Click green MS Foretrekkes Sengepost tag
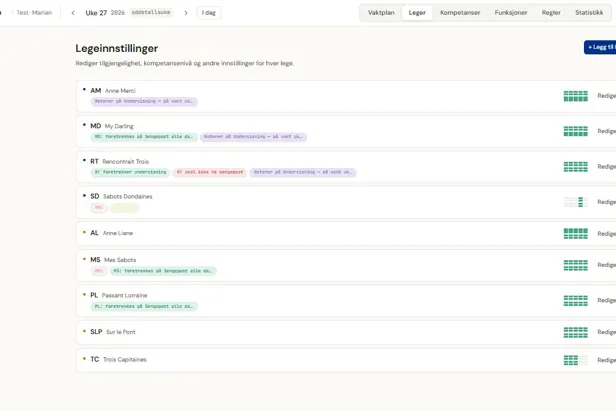The width and height of the screenshot is (616, 411). click(x=163, y=271)
